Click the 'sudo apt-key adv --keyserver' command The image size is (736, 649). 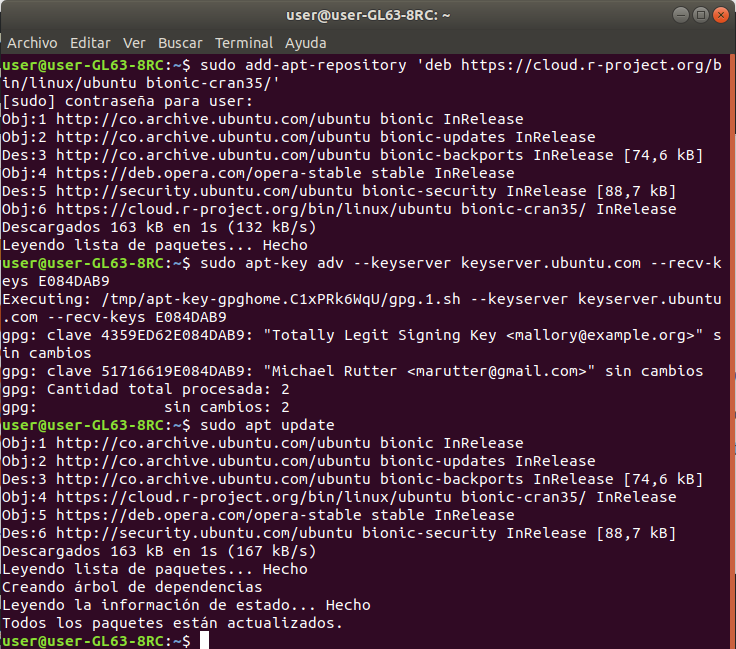click(x=362, y=272)
